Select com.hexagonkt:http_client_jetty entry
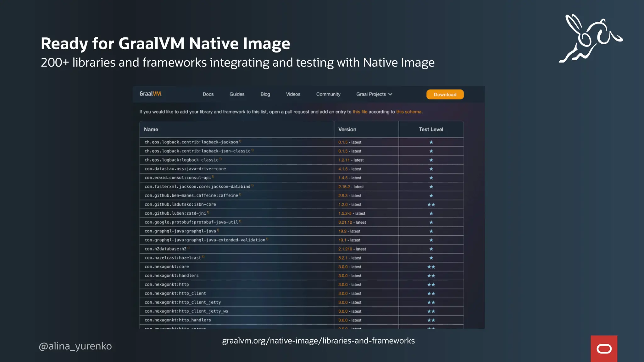This screenshot has height=362, width=644. point(183,302)
